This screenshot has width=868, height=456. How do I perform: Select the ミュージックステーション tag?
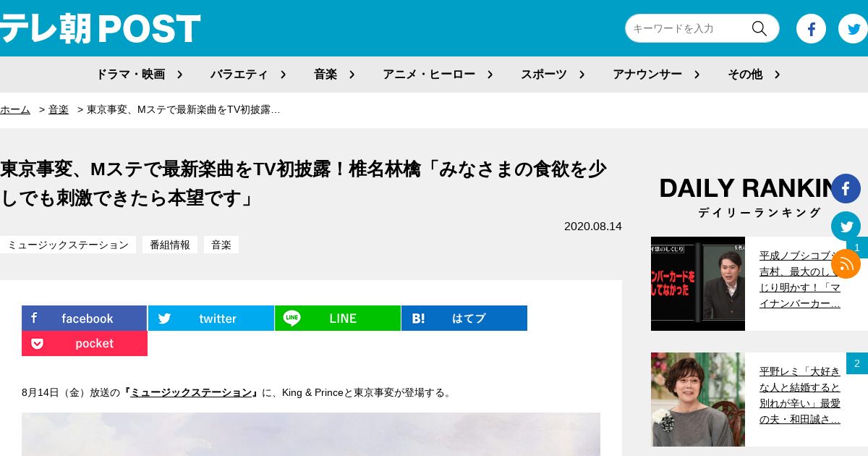pyautogui.click(x=68, y=245)
